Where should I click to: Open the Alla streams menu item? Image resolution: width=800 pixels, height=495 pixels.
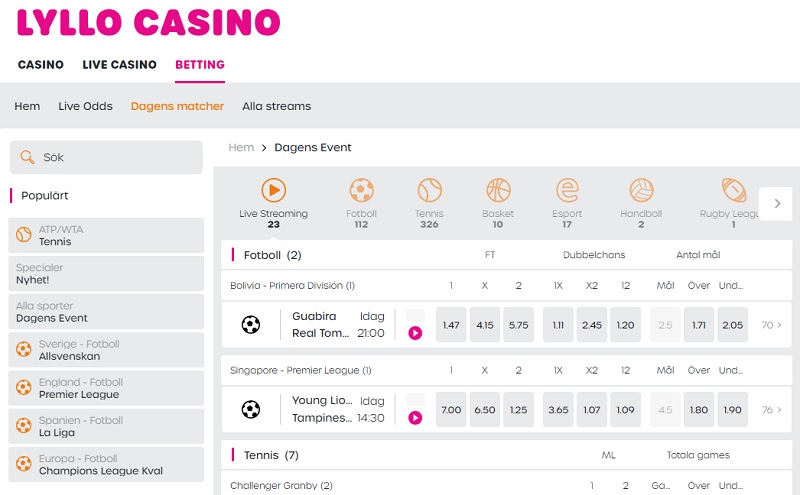(277, 106)
